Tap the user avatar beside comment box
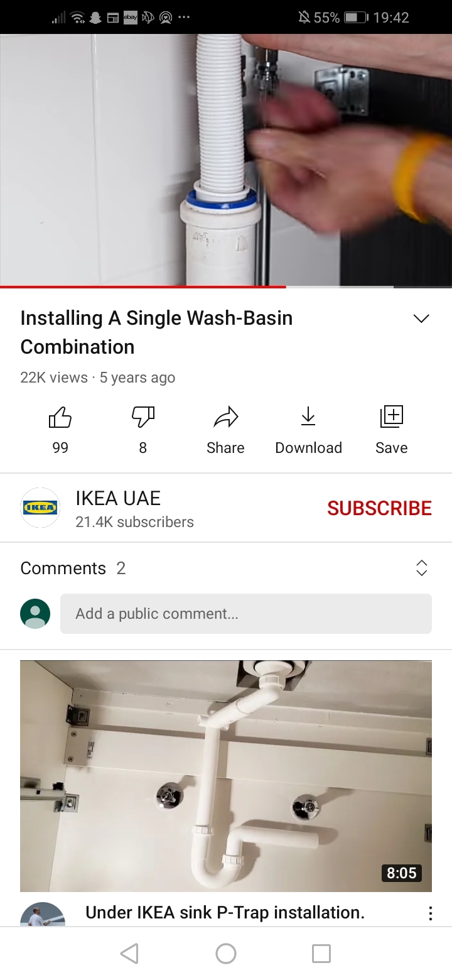 coord(35,614)
